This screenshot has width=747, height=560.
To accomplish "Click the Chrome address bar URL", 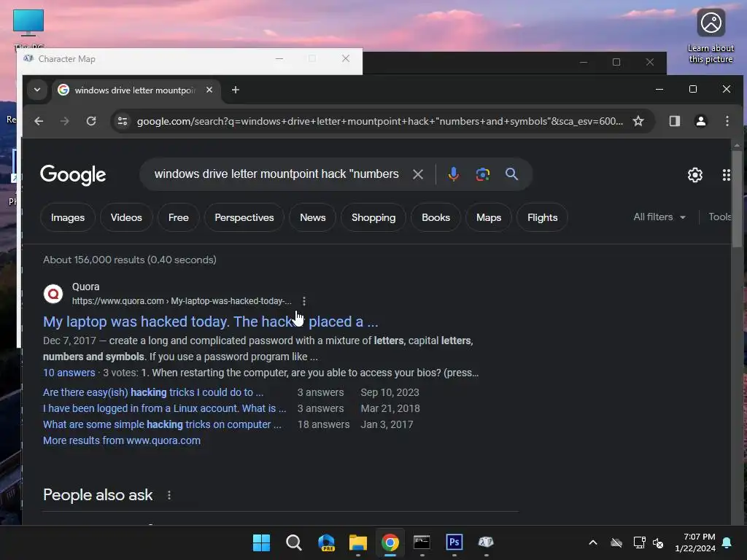I will tap(379, 121).
